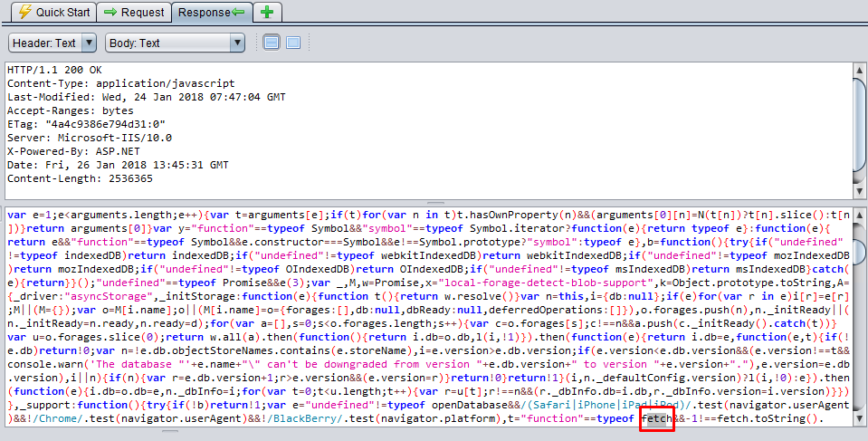
Task: Switch to the Request tab
Action: (134, 12)
